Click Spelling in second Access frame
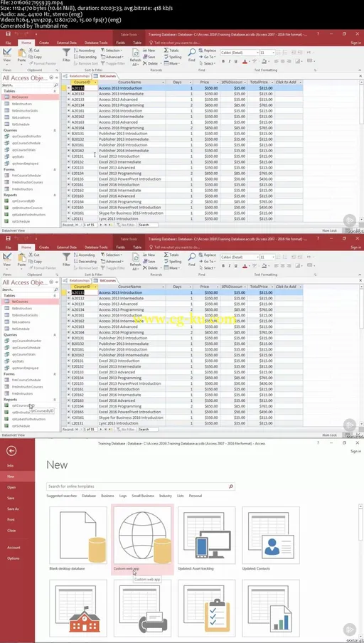The width and height of the screenshot is (364, 643). click(x=173, y=261)
